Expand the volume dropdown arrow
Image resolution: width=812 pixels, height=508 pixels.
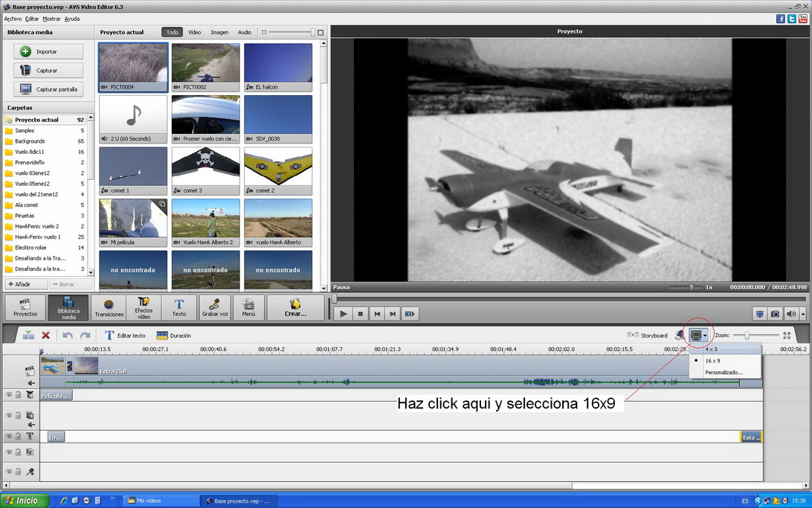point(803,314)
